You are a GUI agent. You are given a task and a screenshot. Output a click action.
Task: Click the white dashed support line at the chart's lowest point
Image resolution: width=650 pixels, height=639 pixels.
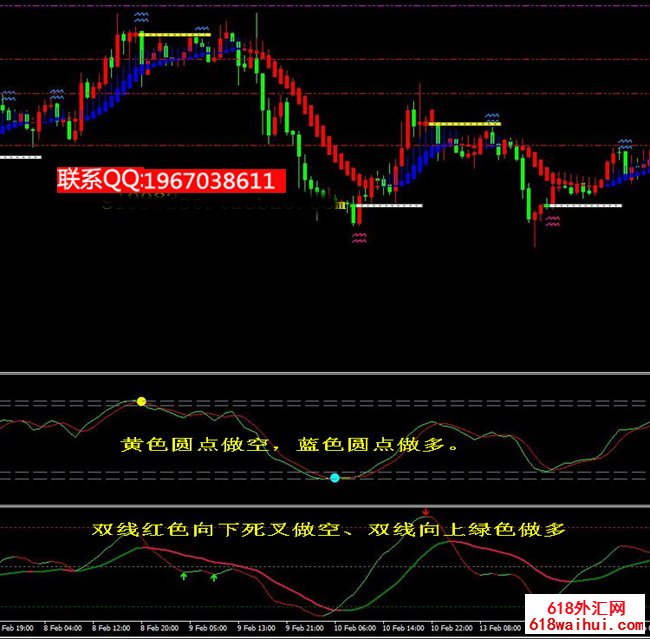388,206
